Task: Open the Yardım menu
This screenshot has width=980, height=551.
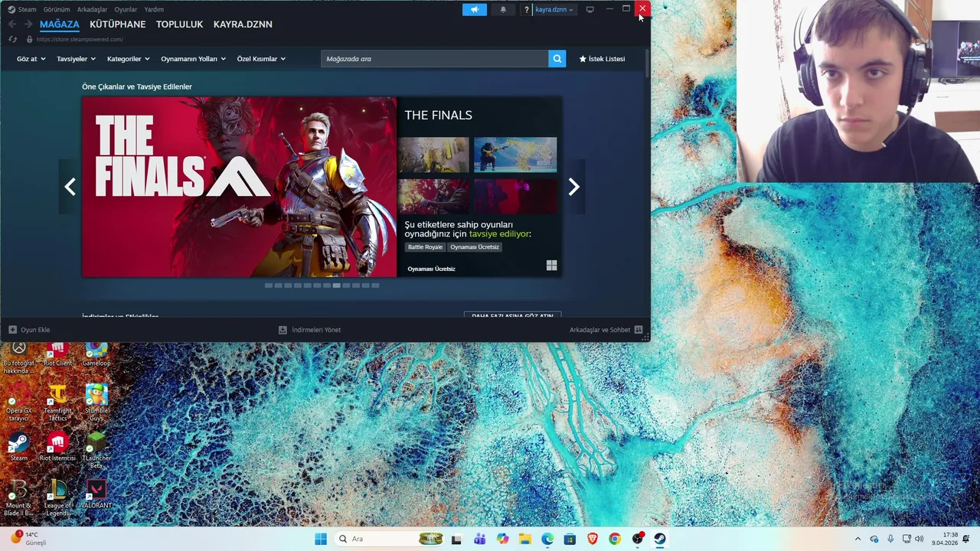Action: 154,9
